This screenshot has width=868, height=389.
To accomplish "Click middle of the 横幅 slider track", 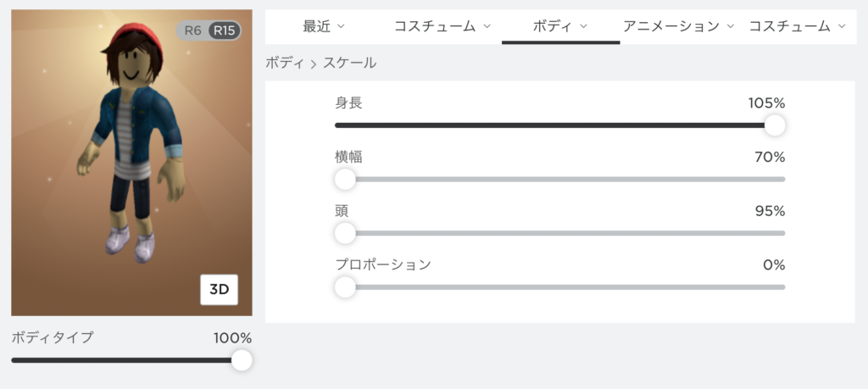I will pos(560,180).
